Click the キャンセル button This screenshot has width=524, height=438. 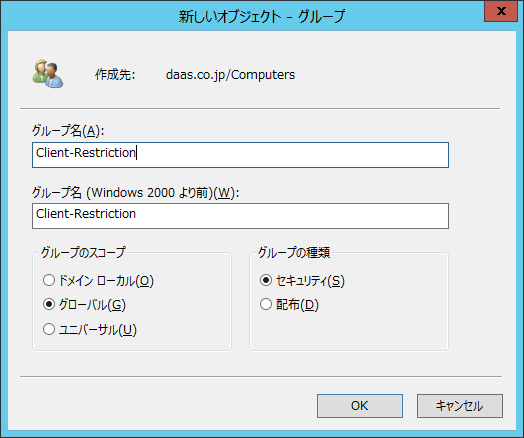[x=460, y=406]
